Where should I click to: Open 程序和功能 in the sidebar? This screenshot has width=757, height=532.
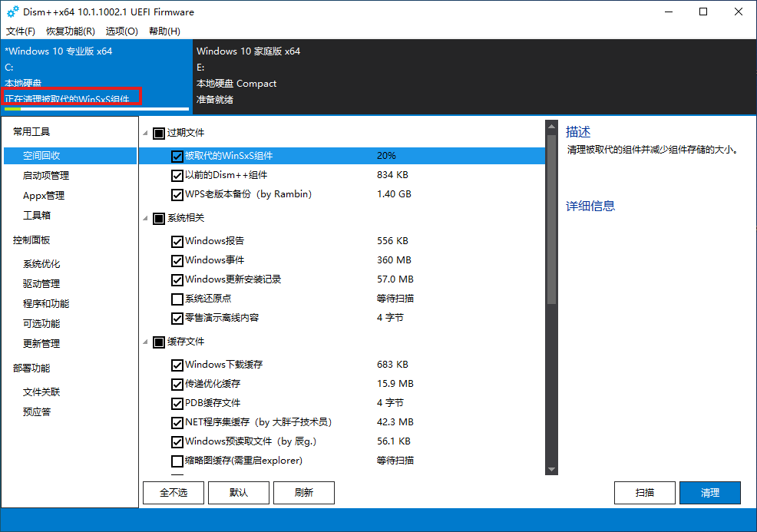(x=46, y=304)
